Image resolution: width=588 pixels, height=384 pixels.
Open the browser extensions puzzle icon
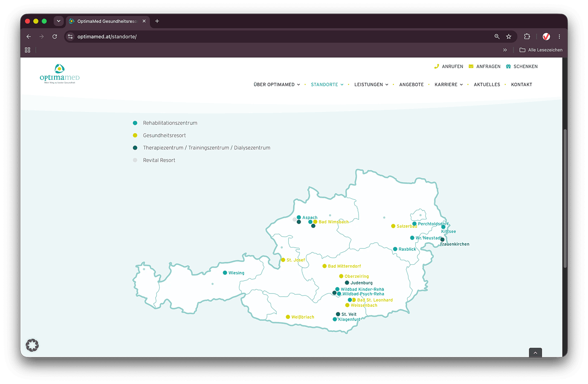coord(527,36)
